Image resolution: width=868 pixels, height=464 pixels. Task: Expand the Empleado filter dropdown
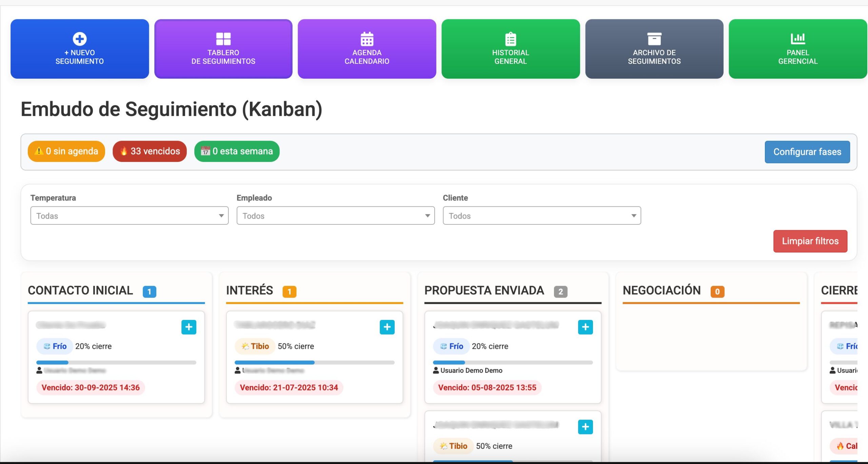tap(335, 216)
